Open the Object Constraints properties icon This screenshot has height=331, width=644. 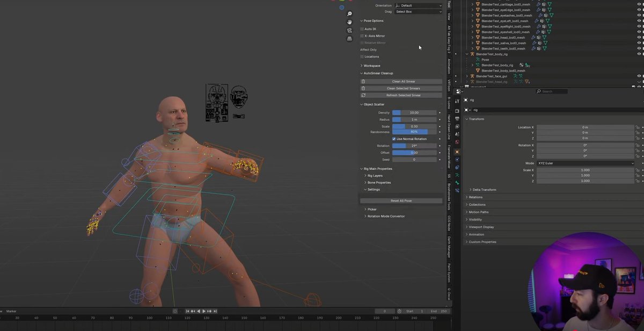pyautogui.click(x=457, y=167)
